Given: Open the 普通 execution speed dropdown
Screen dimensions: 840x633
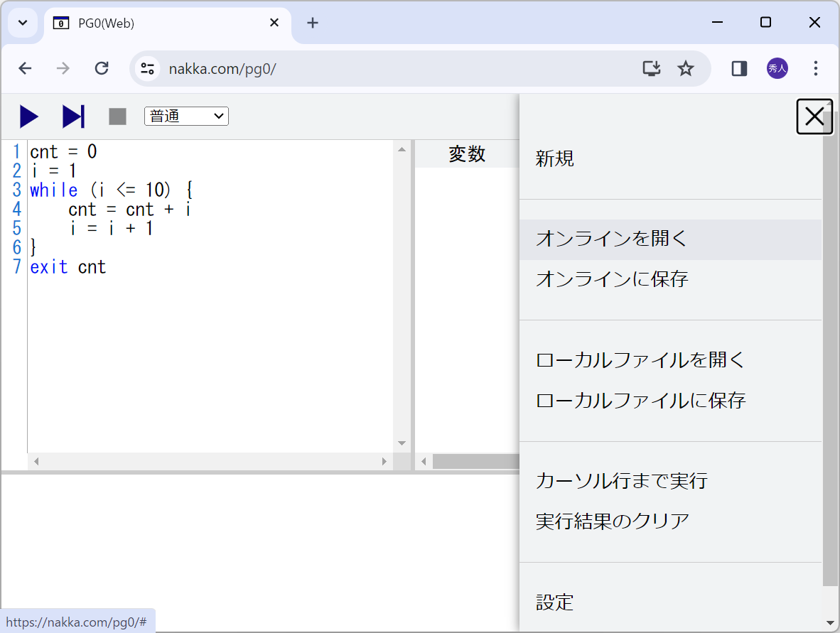Looking at the screenshot, I should (186, 116).
